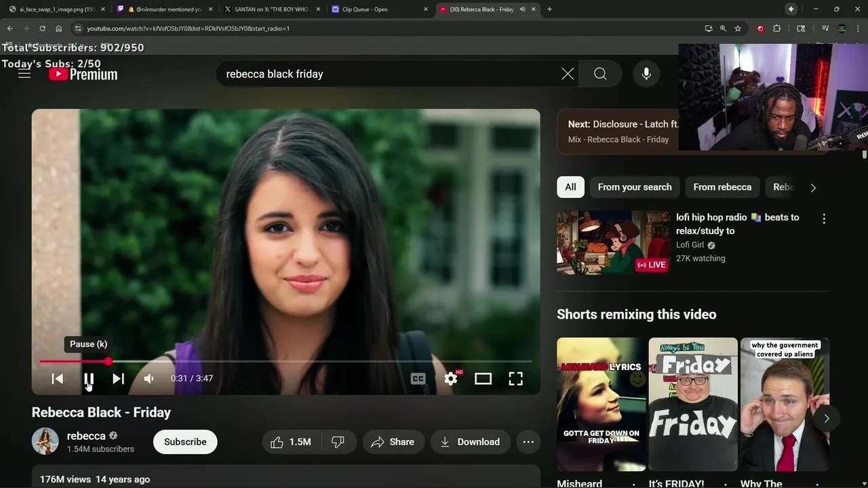Enter full screen mode
The image size is (868, 488).
point(516,379)
